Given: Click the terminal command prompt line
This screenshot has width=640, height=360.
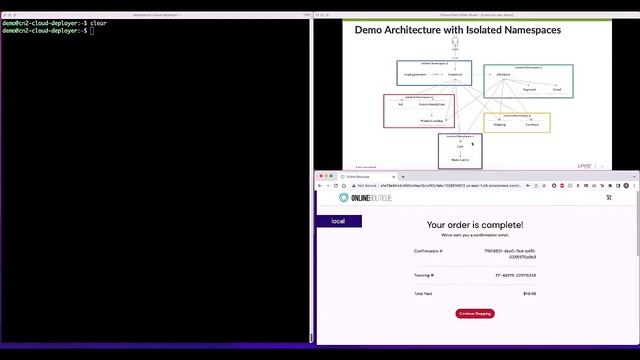Looking at the screenshot, I should tap(48, 31).
